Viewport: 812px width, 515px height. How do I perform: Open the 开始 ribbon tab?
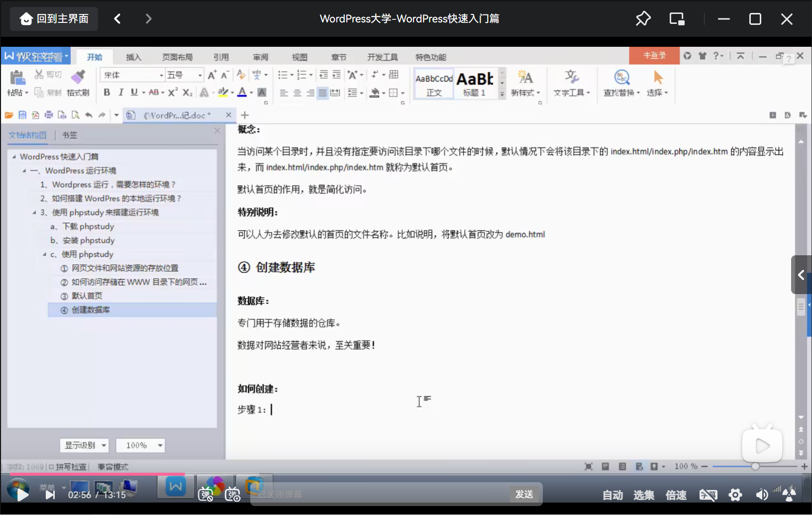tap(95, 57)
